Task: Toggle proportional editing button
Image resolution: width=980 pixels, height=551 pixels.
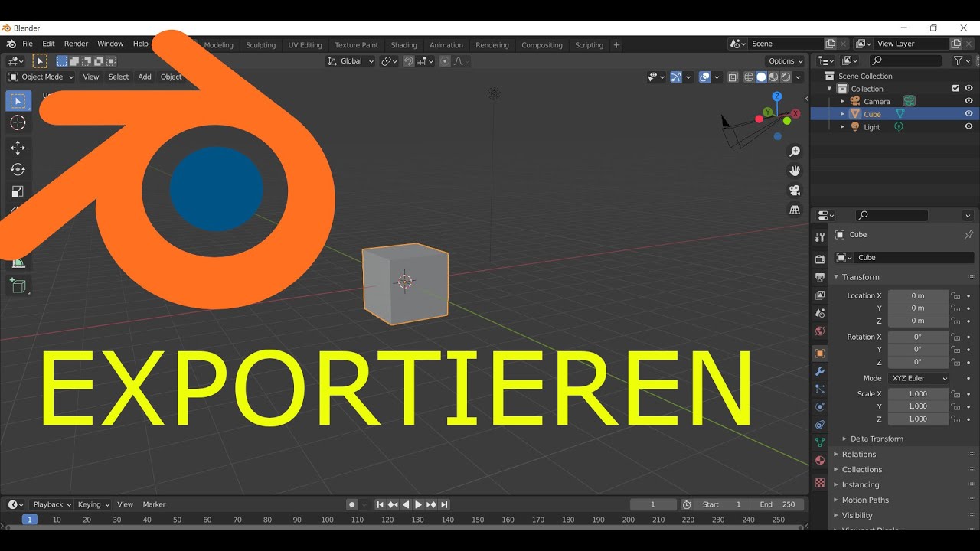Action: [x=445, y=61]
